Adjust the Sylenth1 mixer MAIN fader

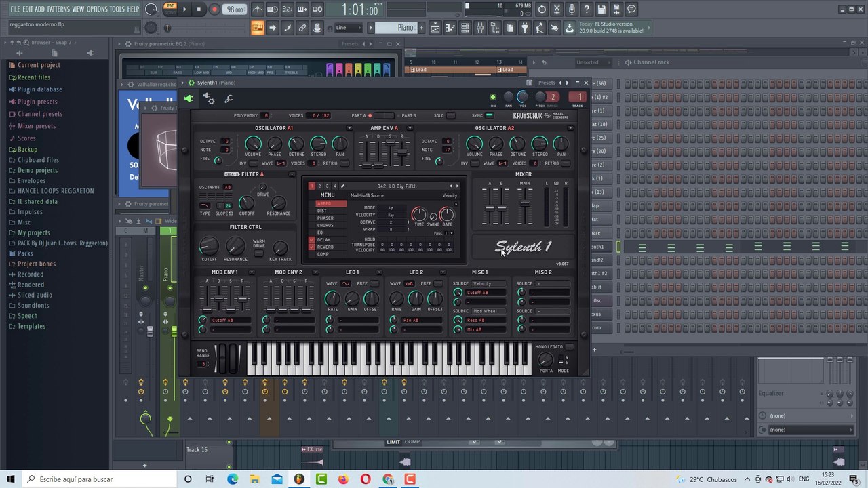[524, 202]
